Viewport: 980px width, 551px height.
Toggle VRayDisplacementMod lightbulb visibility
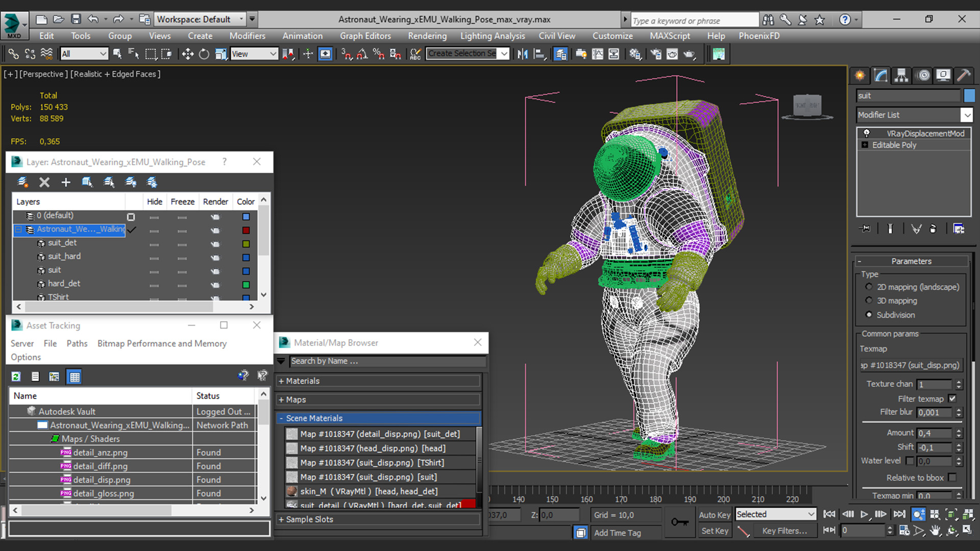tap(866, 133)
